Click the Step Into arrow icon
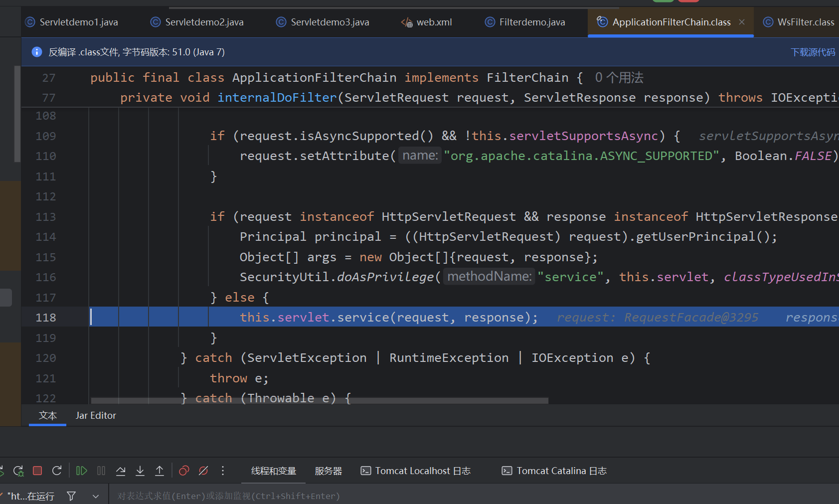Image resolution: width=839 pixels, height=504 pixels. [x=140, y=471]
